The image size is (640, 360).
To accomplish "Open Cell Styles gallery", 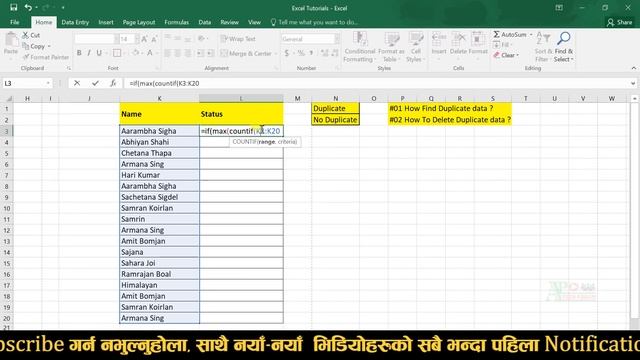I will 416,47.
